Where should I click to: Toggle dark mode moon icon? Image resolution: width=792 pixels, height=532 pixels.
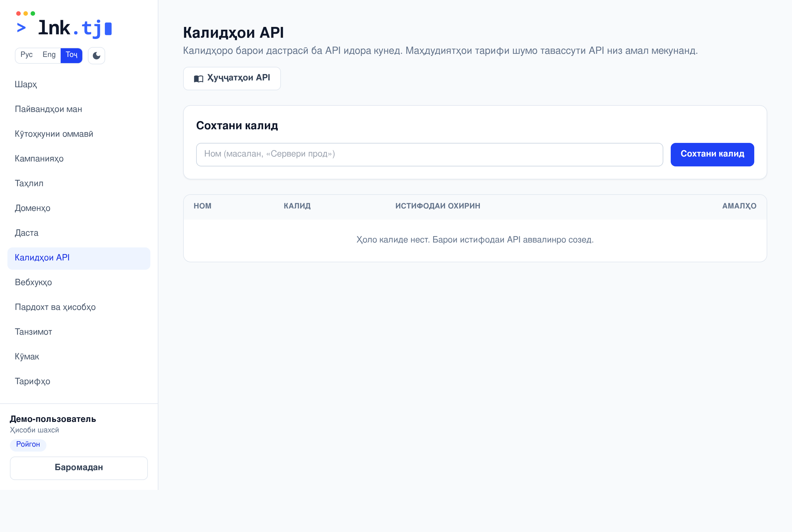96,56
